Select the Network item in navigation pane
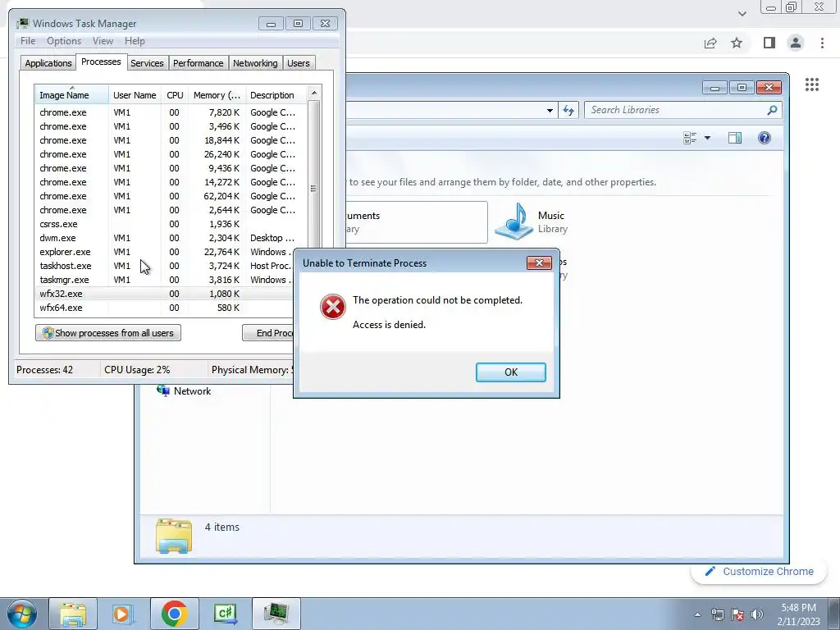 (x=184, y=391)
